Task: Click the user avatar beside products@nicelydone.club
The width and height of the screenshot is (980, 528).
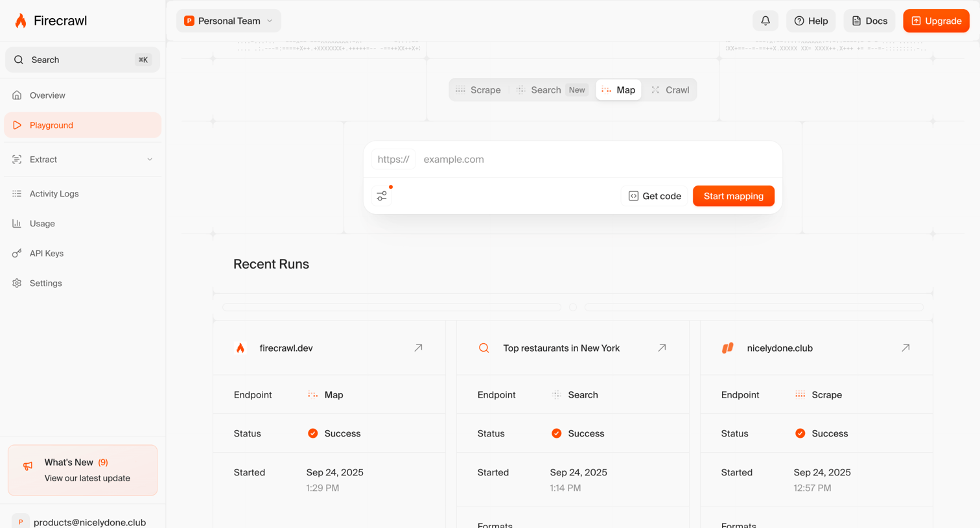Action: (x=20, y=522)
